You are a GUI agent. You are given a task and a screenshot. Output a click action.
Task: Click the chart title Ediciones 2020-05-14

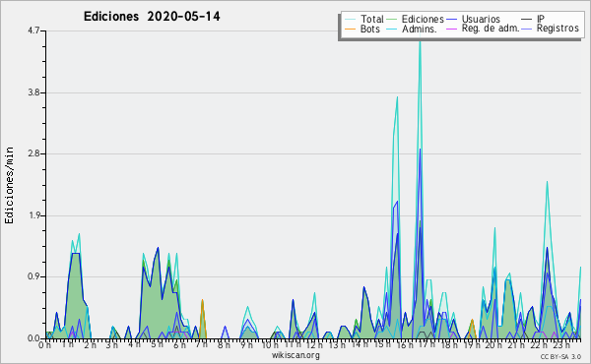click(152, 17)
